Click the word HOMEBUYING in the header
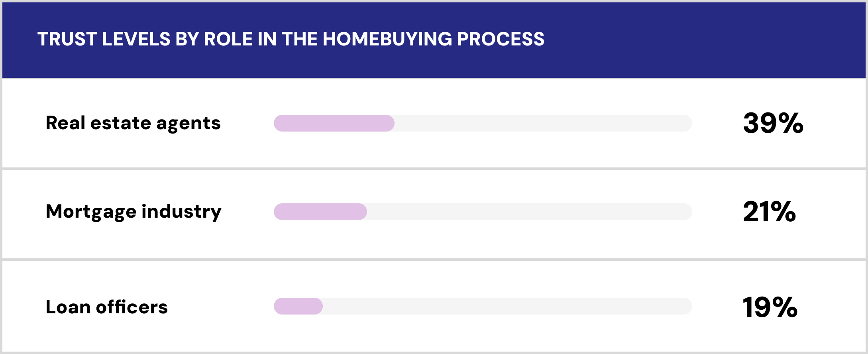Screen dimensions: 868x354 click(x=387, y=39)
